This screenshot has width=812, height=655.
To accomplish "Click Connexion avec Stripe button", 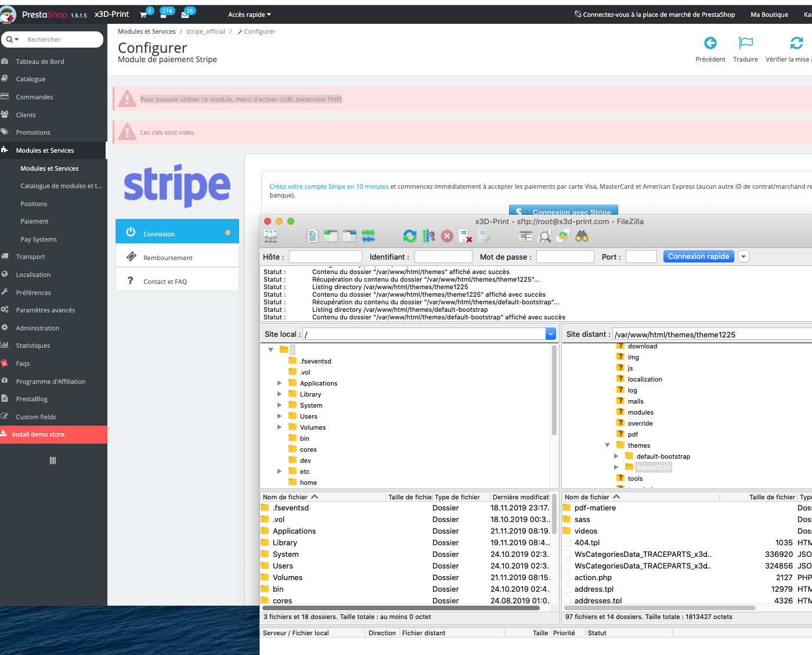I will pyautogui.click(x=564, y=210).
